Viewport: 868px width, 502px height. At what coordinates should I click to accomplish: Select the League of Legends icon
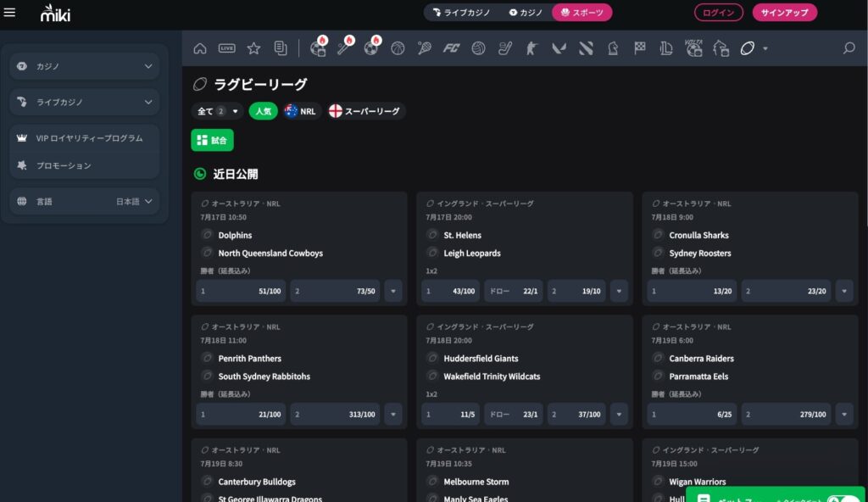(666, 48)
